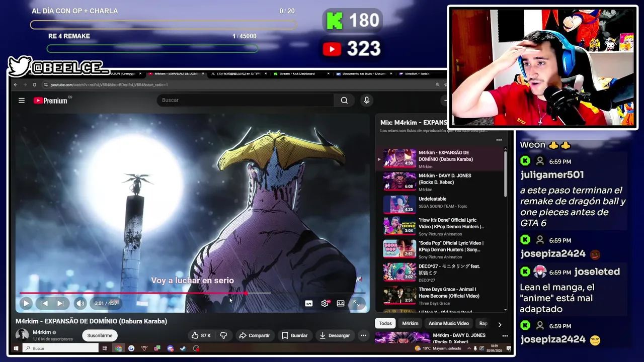Switch to Stream - Kick Dashboard tab
Image resolution: width=644 pixels, height=362 pixels.
tap(300, 74)
